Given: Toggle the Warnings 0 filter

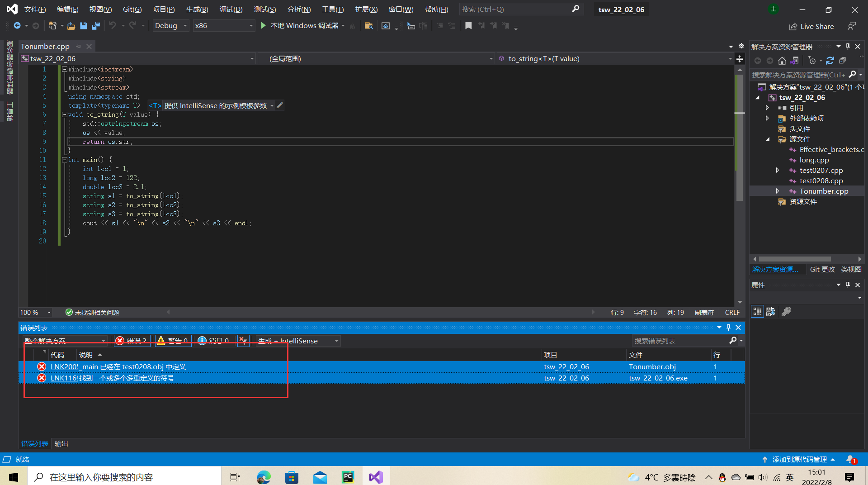Looking at the screenshot, I should point(173,341).
